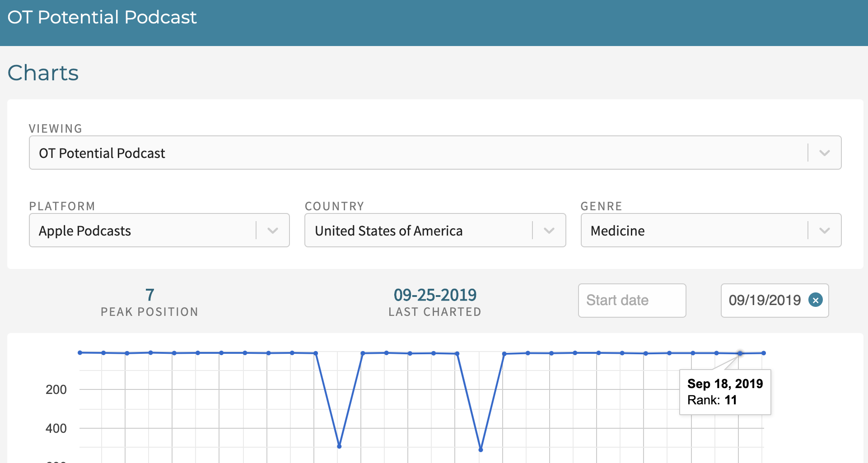Click the Sep 18, 2019 chart data point
Screen dimensions: 868x463
(x=740, y=353)
